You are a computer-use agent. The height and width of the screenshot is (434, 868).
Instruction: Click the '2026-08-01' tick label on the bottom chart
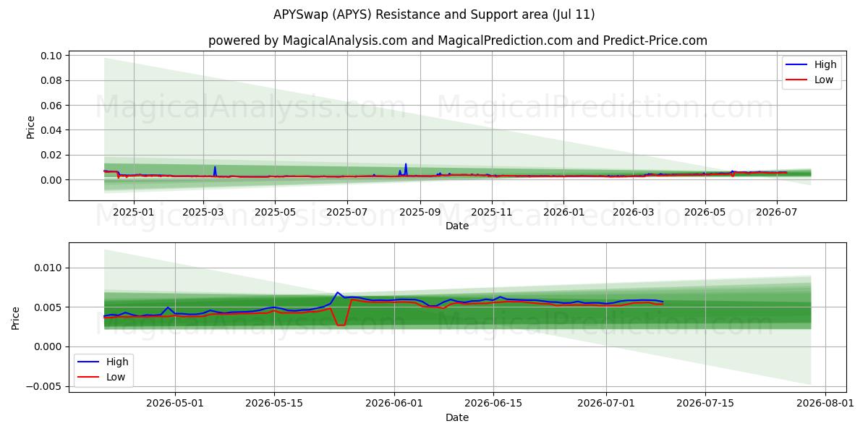tap(825, 404)
